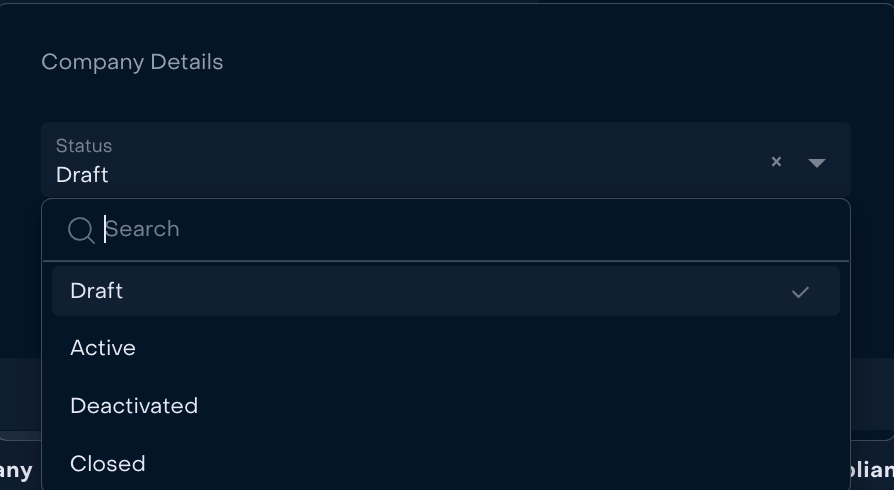The width and height of the screenshot is (894, 490).
Task: Click the Company Details section heading
Action: click(132, 62)
